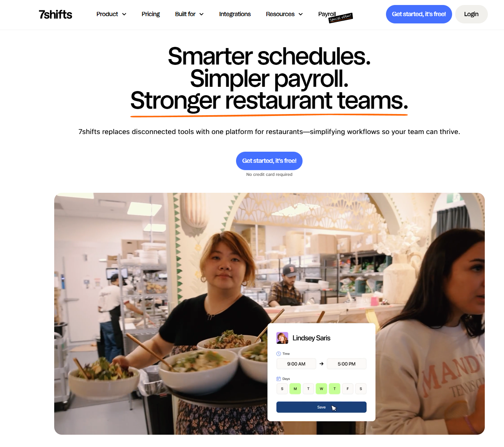Toggle the Monday day chip
The height and width of the screenshot is (447, 504).
[x=295, y=389]
